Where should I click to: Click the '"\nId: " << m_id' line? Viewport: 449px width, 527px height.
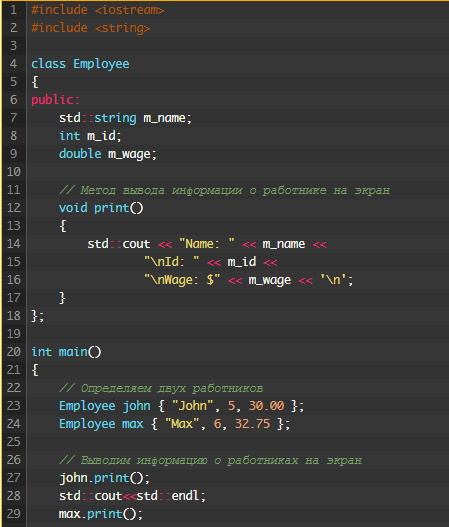point(211,262)
